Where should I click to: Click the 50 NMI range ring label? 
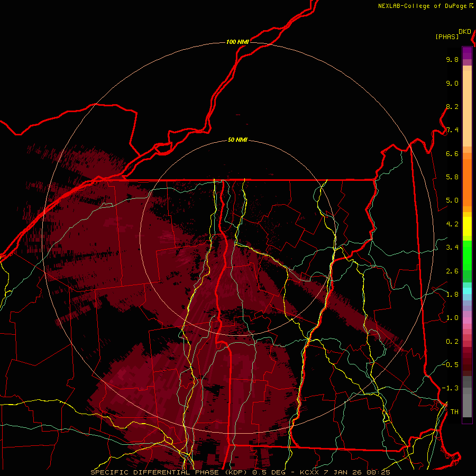pyautogui.click(x=237, y=140)
